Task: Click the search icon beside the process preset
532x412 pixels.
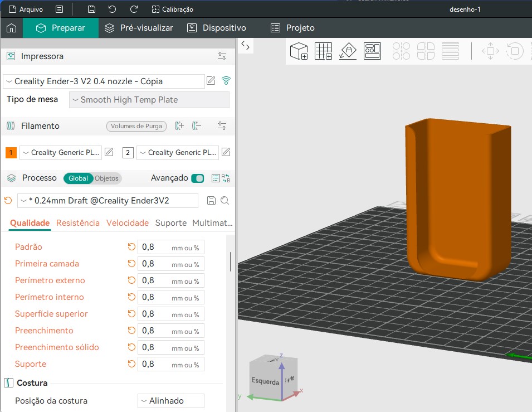Action: [x=225, y=201]
